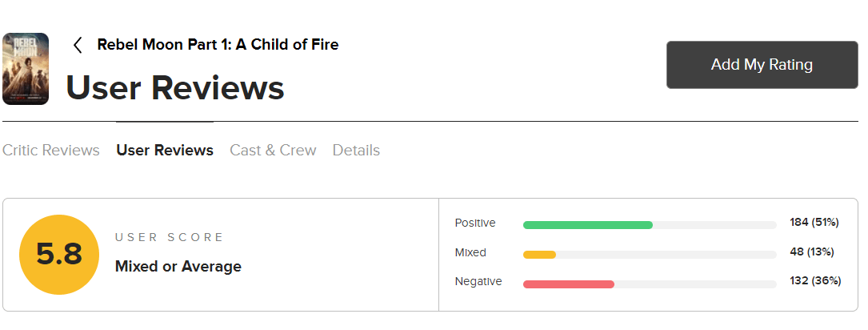The height and width of the screenshot is (330, 868).
Task: Open the Rebel Moon poster thumbnail
Action: coord(26,69)
